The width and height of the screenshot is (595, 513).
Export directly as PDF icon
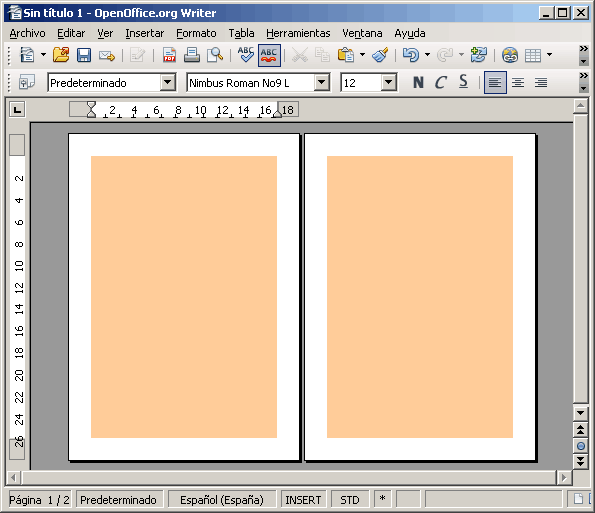click(x=169, y=55)
